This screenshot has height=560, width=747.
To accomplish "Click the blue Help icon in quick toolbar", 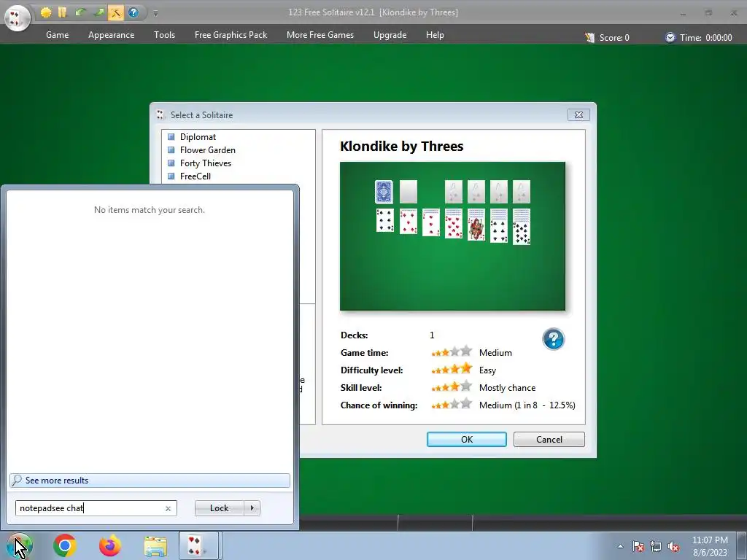I will coord(133,12).
